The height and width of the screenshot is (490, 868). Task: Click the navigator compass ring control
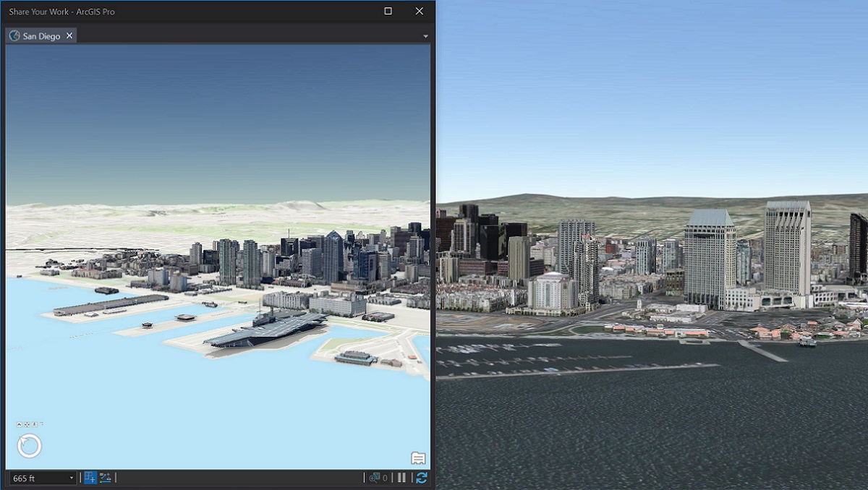coord(30,446)
